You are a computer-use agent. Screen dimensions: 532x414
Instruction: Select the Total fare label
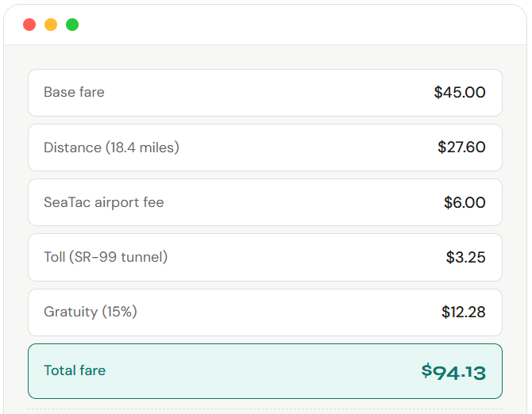pos(75,370)
